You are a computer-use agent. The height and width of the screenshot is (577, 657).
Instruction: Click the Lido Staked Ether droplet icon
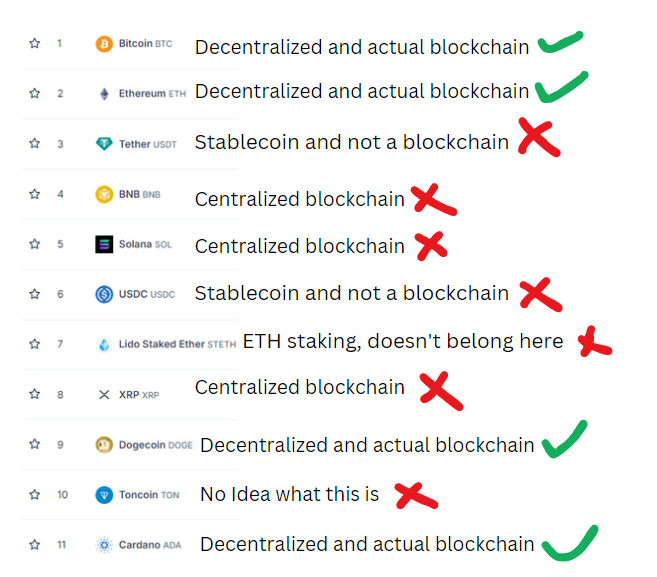click(104, 344)
